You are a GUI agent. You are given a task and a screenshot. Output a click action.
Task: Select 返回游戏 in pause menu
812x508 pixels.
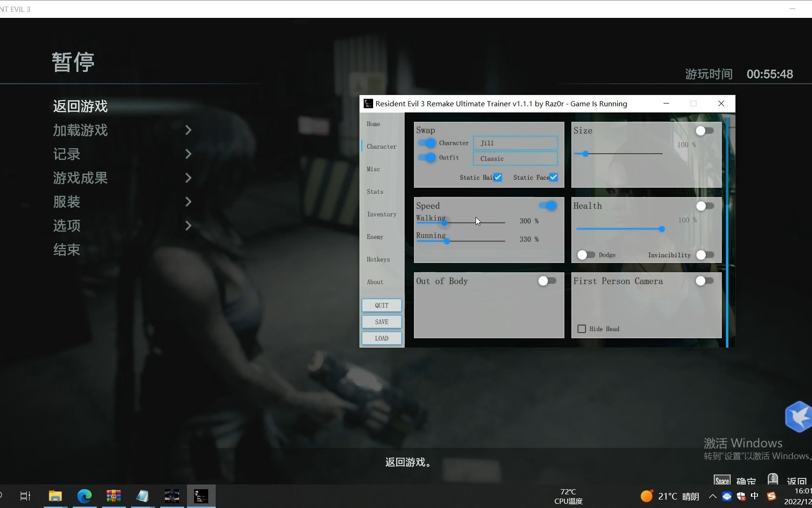(x=80, y=106)
